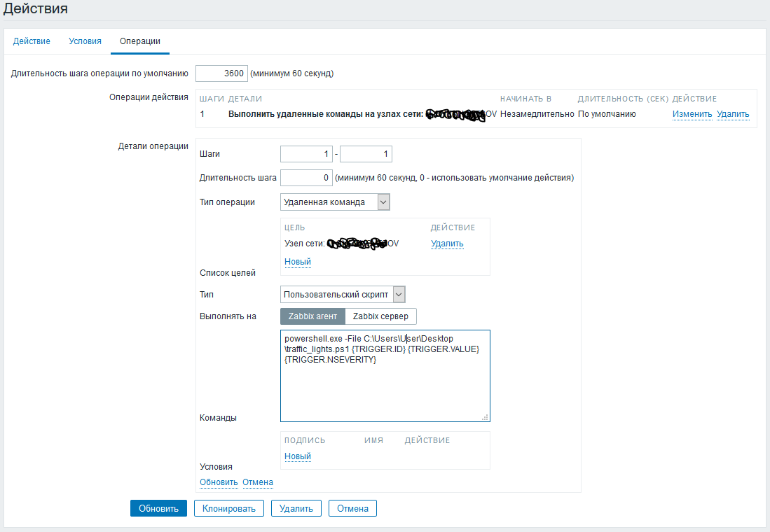Click the Узел сети target host entry
The width and height of the screenshot is (770, 532).
click(342, 244)
